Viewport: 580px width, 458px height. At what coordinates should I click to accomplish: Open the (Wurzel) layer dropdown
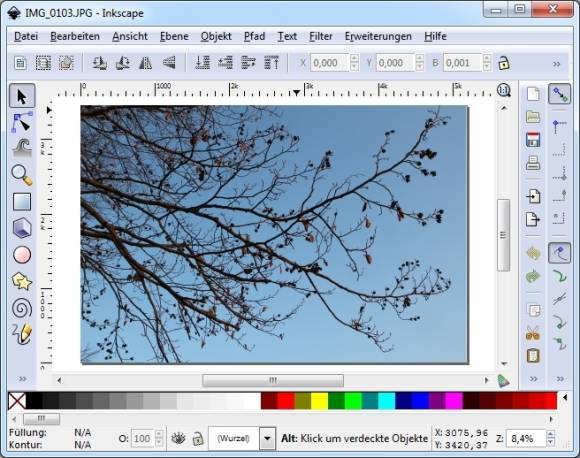267,439
